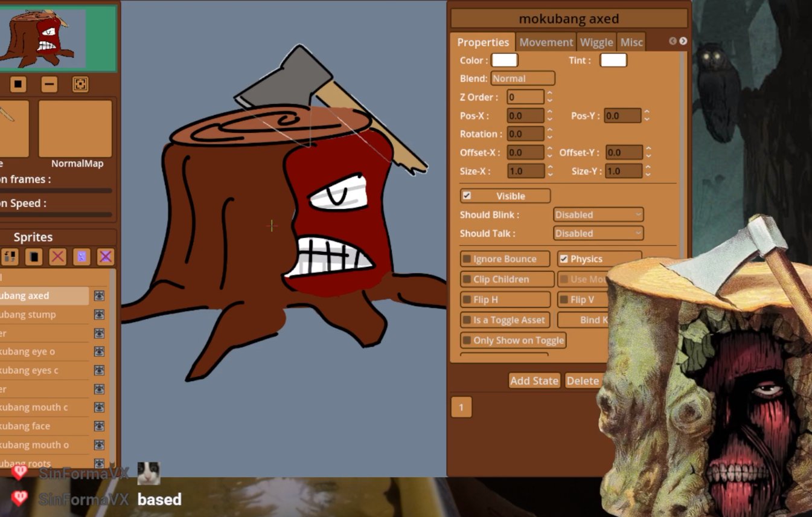The height and width of the screenshot is (517, 812).
Task: Click the Size-Y stepper arrows
Action: (648, 172)
